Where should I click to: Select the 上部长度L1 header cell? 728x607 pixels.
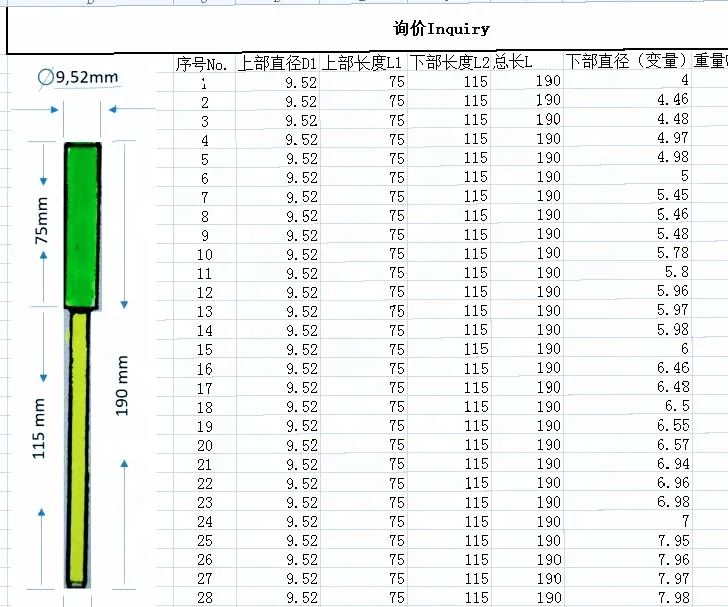tap(363, 62)
